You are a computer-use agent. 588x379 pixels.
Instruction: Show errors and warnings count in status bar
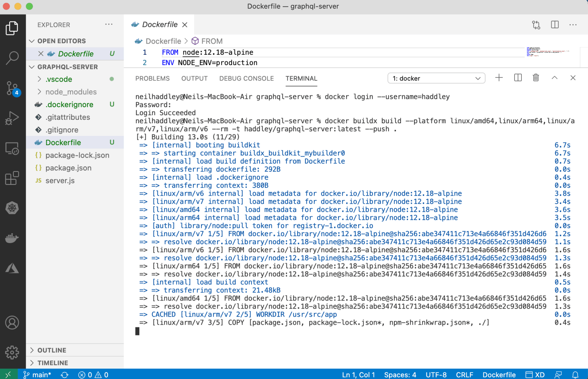93,375
